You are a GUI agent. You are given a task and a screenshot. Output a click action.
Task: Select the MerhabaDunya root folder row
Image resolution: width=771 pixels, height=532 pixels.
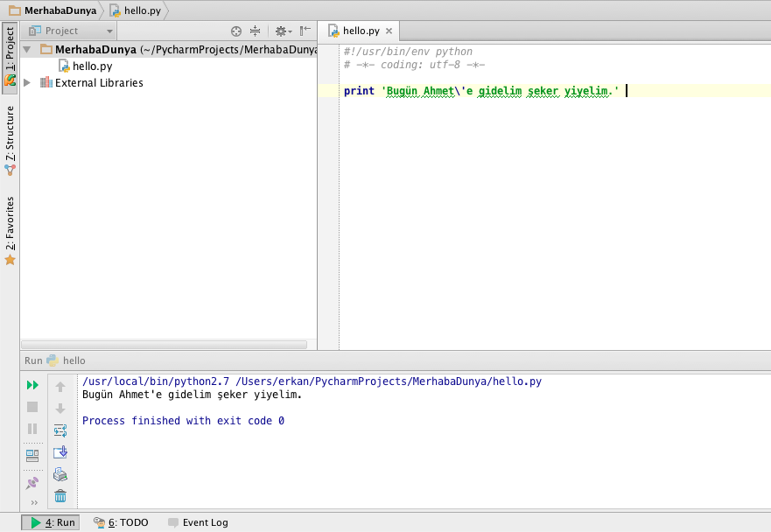pyautogui.click(x=169, y=50)
